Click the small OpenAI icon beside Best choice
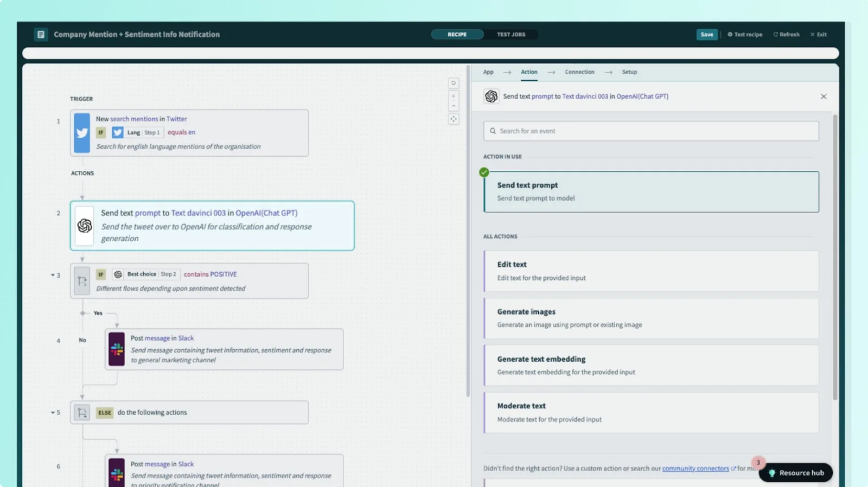 click(118, 274)
